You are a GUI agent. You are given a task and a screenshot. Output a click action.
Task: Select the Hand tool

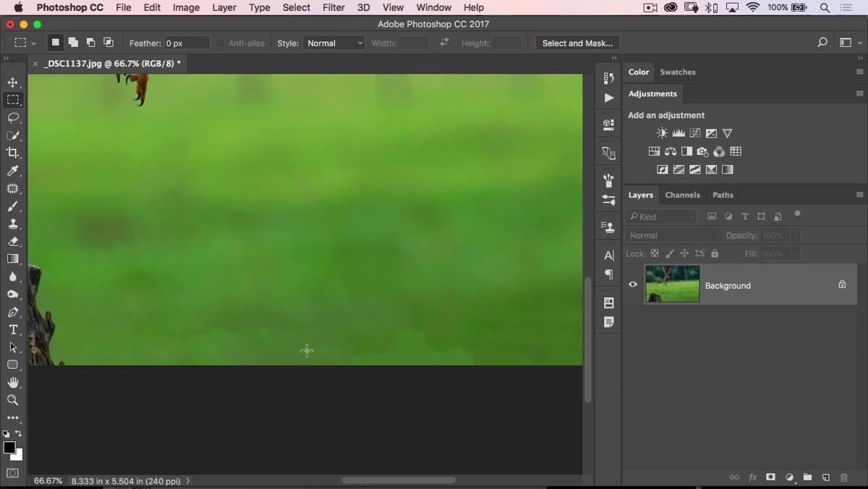click(x=13, y=383)
